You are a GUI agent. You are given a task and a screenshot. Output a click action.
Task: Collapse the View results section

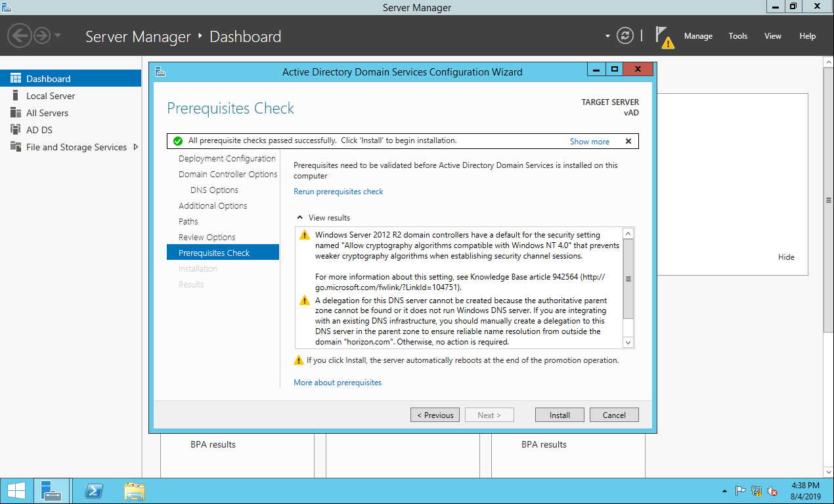pyautogui.click(x=300, y=218)
